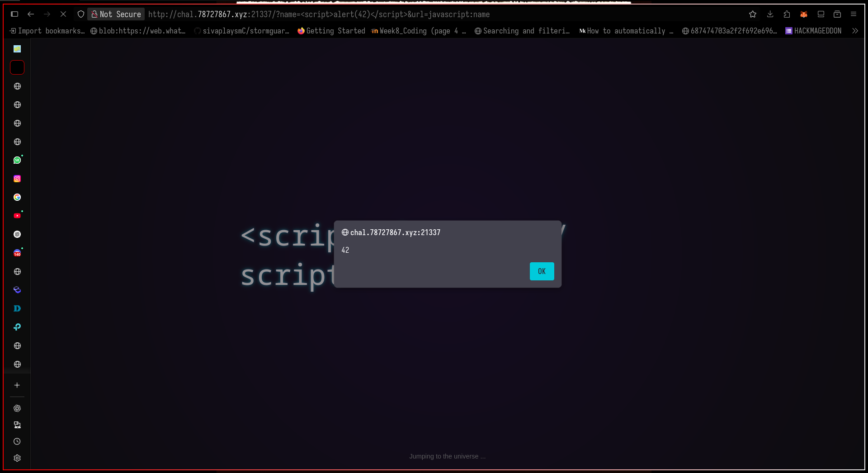868x473 pixels.
Task: Open the HACKMAGEDDON bookmark
Action: 813,31
